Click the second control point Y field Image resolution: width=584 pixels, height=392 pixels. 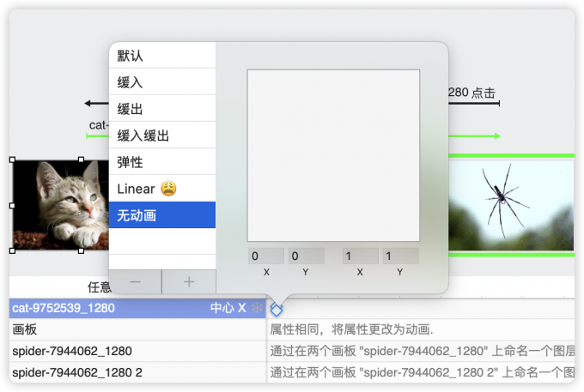point(400,256)
